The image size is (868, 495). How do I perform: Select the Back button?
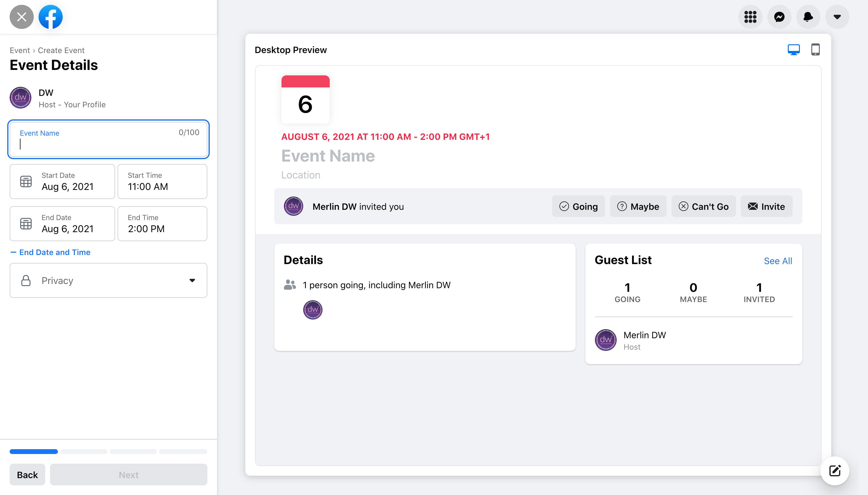click(27, 475)
